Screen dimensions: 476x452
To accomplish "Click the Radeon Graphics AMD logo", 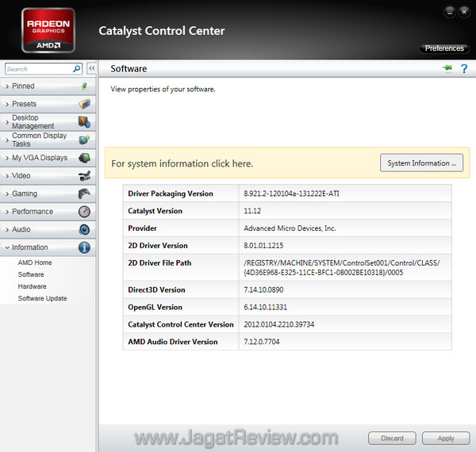I will [x=48, y=30].
